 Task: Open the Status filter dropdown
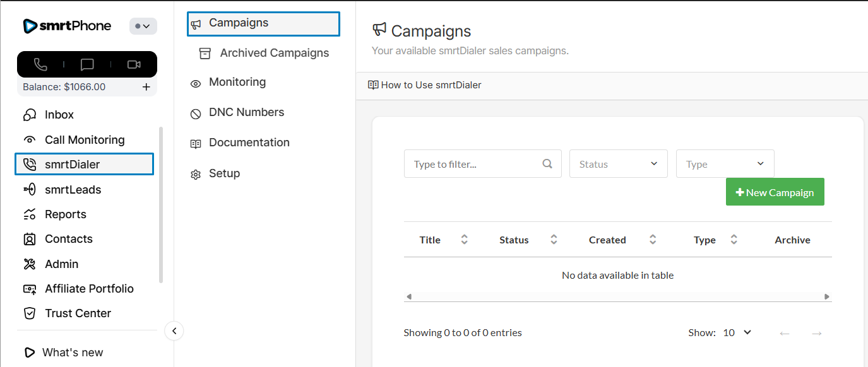pos(618,164)
